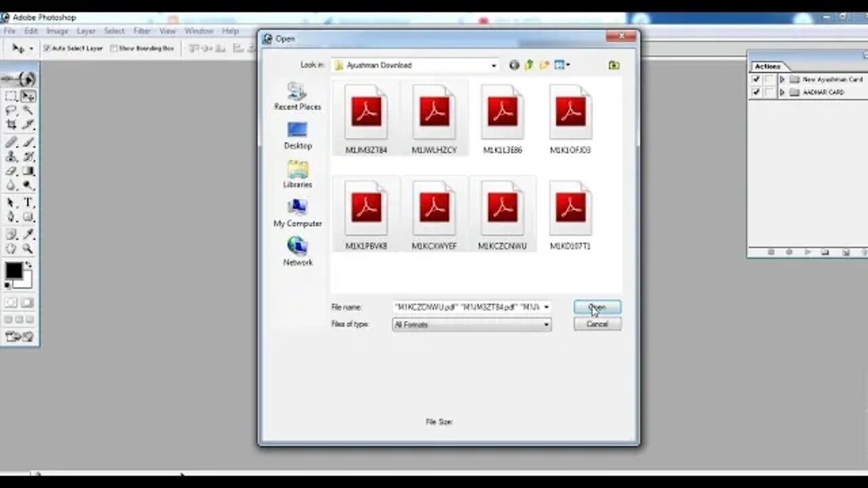868x488 pixels.
Task: Select the Move tool in toolbox
Action: tap(28, 96)
